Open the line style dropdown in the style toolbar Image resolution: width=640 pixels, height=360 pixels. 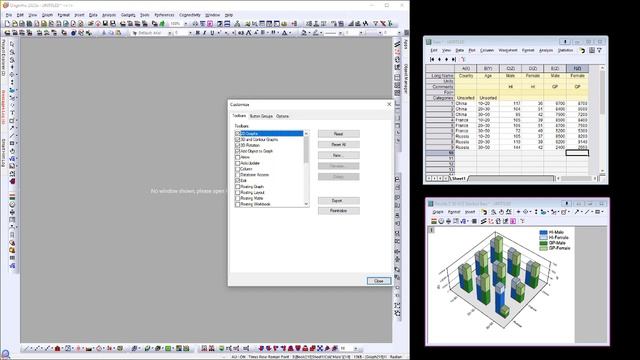pos(340,33)
